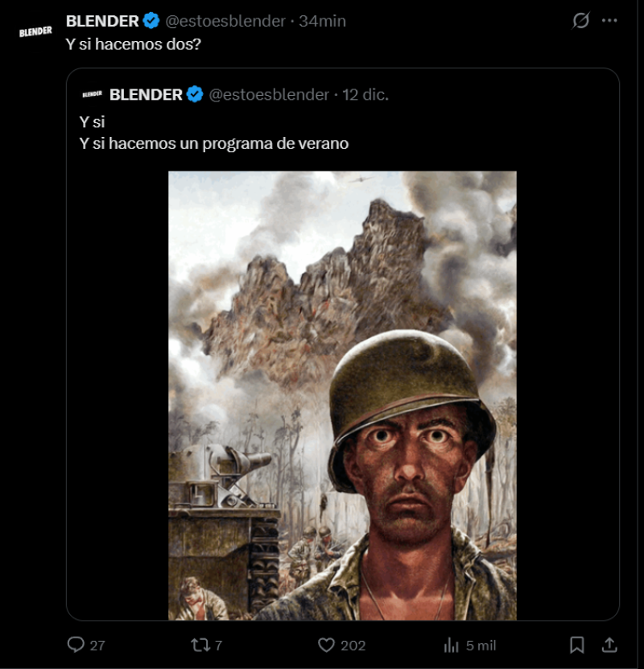Click the text 'Y si hacemos un programa de verano'
This screenshot has width=644, height=669.
tap(213, 143)
